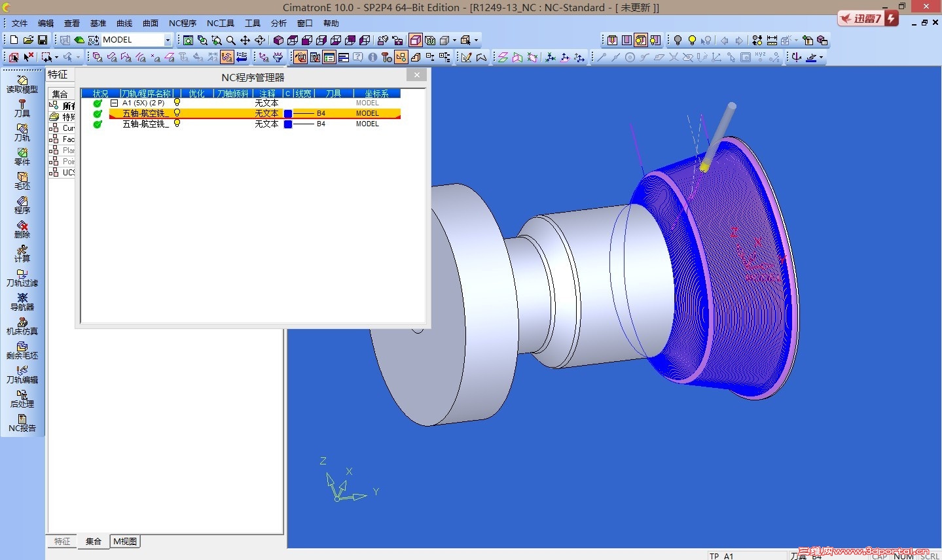Toggle lightbulb visibility for A1 (5X) row
Image resolution: width=942 pixels, height=560 pixels.
pyautogui.click(x=177, y=103)
